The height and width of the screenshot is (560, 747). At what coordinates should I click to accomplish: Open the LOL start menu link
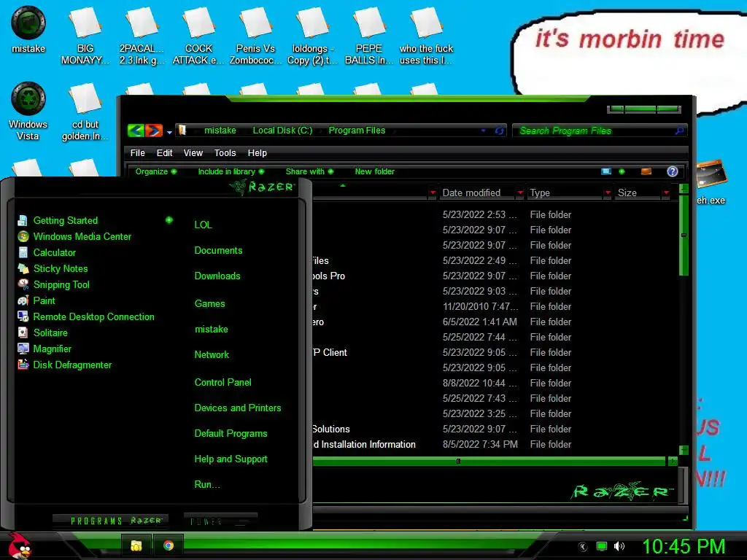click(203, 225)
